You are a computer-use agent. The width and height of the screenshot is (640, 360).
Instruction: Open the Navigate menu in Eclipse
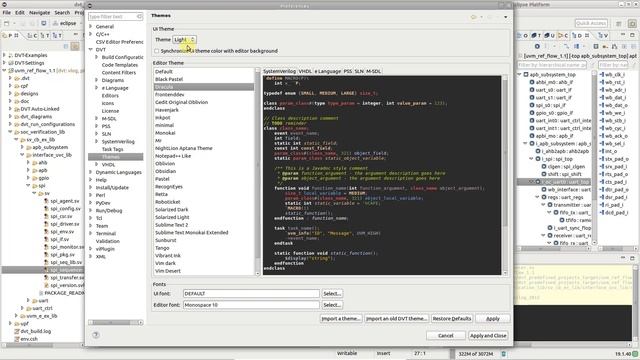39,13
